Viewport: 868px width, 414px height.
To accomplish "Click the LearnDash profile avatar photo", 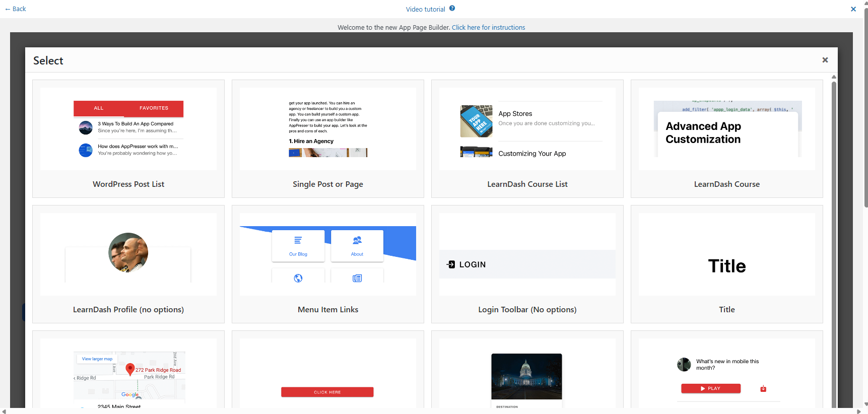I will [128, 252].
